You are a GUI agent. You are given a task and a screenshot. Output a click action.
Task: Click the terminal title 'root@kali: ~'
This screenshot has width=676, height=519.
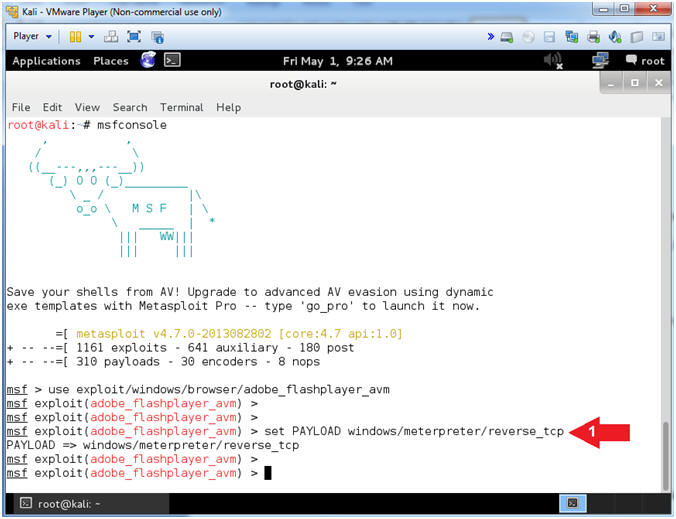click(x=303, y=84)
